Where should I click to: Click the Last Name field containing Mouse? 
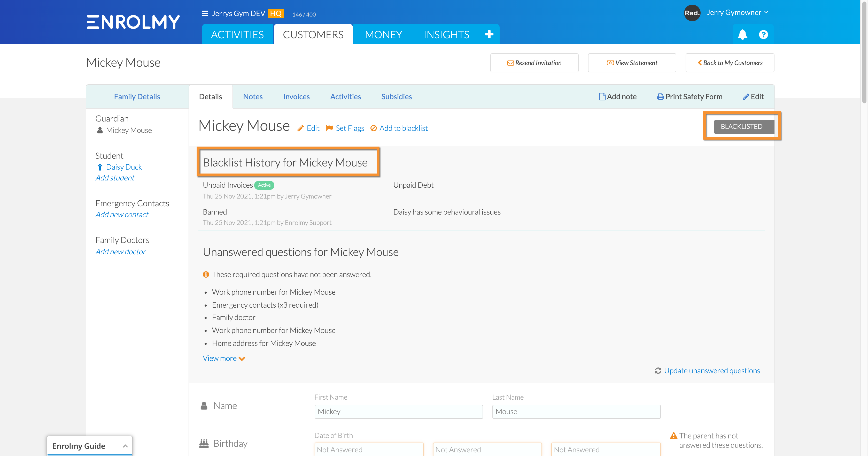[576, 412]
